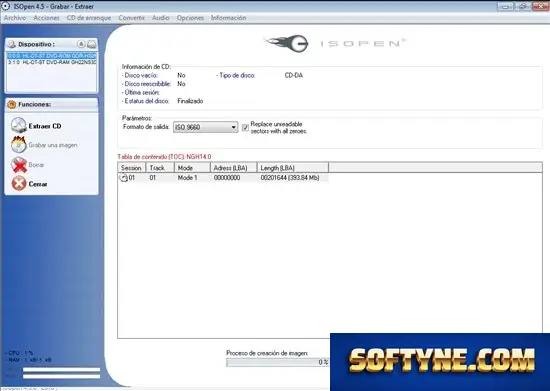The width and height of the screenshot is (550, 391).
Task: Click the Funciones panel header icon
Action: (12, 104)
